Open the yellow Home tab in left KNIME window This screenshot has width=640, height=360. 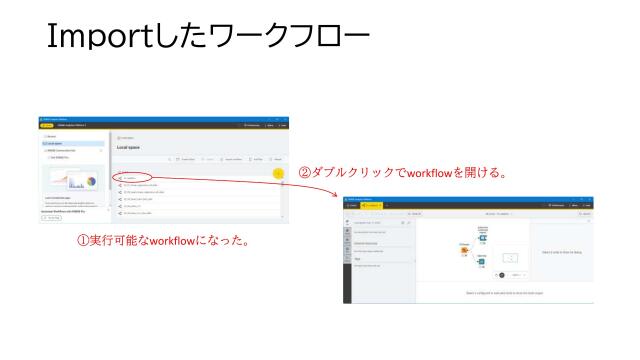coord(47,125)
